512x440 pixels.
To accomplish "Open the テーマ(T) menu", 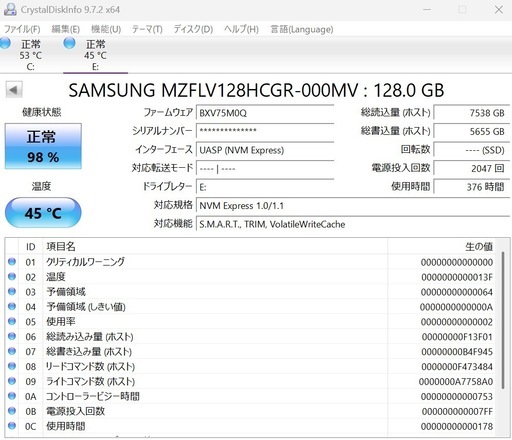I will click(x=147, y=29).
